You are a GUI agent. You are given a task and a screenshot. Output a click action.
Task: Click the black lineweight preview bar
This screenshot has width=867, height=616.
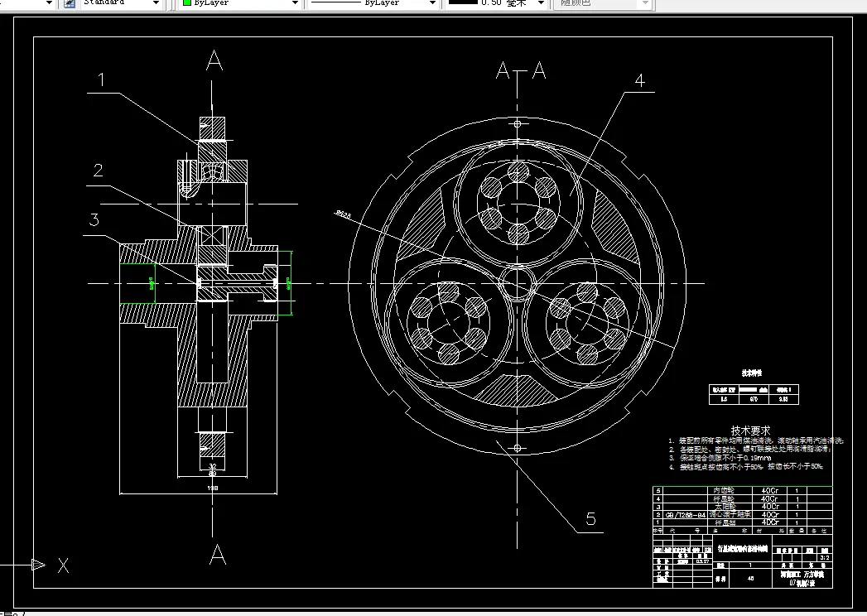click(x=463, y=2)
